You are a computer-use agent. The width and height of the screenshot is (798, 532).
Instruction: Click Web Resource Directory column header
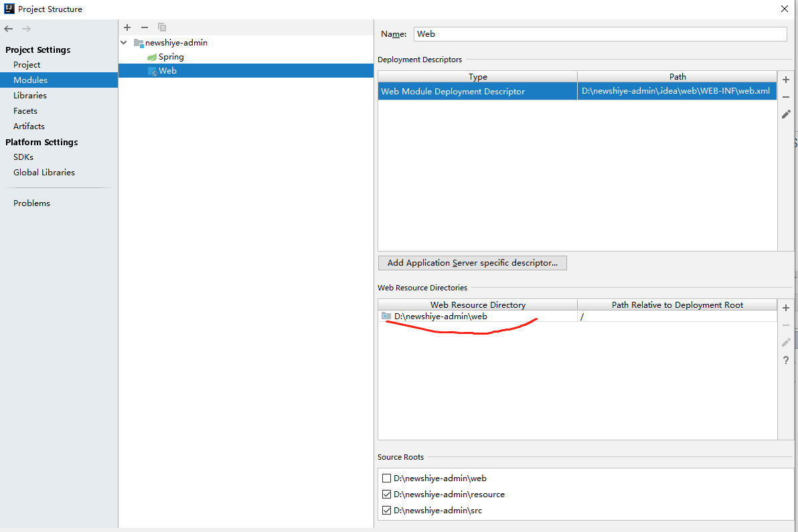478,305
